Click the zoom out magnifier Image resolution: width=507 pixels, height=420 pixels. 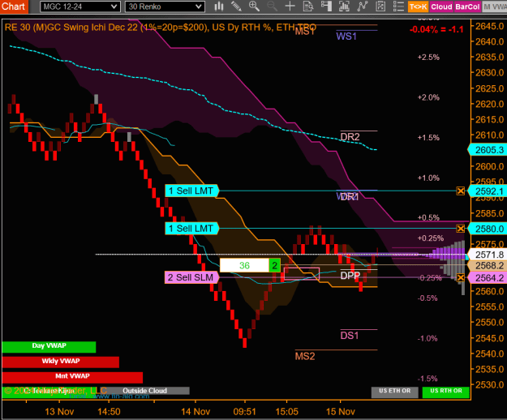tap(273, 6)
